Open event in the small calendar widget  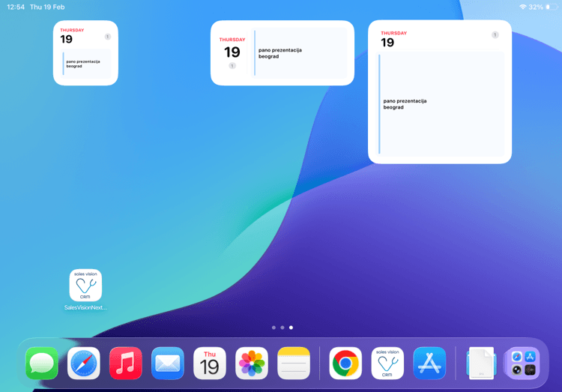pos(86,64)
